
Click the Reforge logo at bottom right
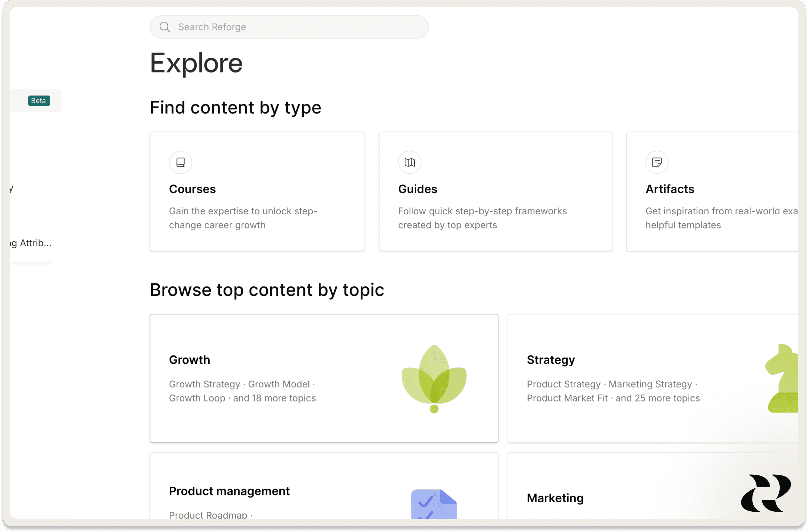point(766,493)
